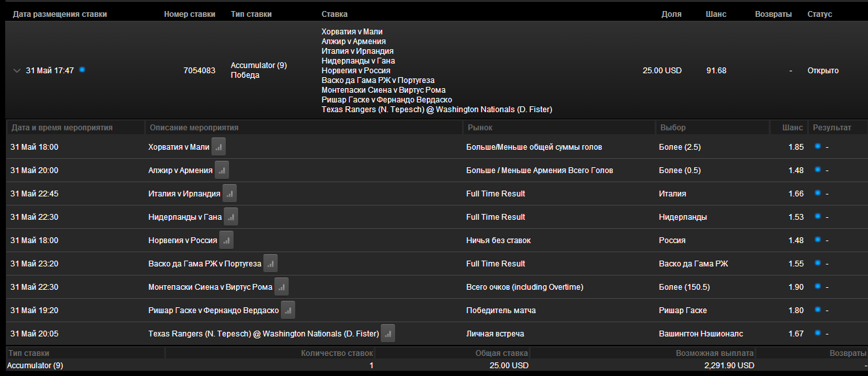
Task: Open stats icon for Нидерланды v Гана
Action: coord(231,217)
